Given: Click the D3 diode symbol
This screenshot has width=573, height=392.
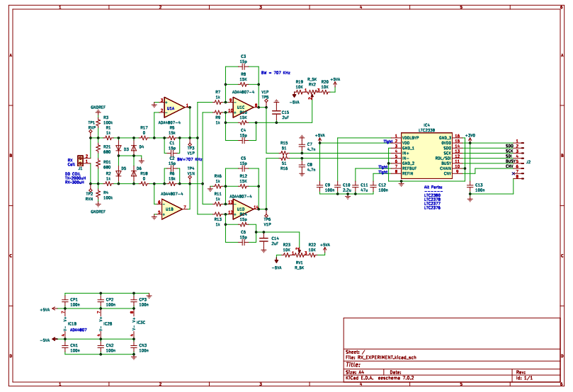Looking at the screenshot, I should point(118,149).
